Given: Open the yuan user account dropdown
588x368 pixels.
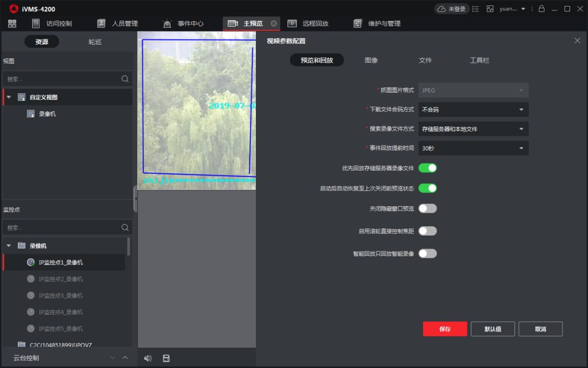Looking at the screenshot, I should tap(512, 9).
